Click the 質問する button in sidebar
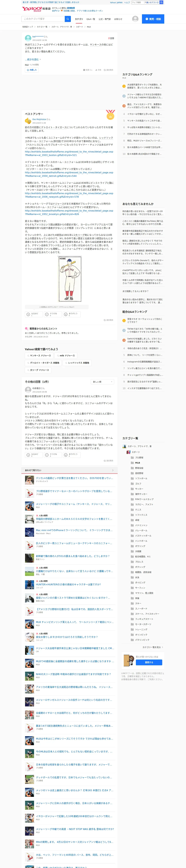 tap(149, 662)
